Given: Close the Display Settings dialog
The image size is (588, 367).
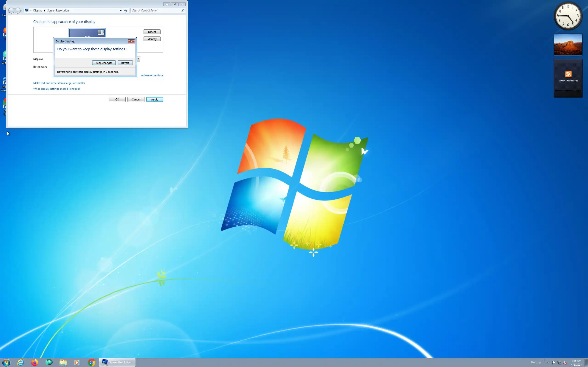Looking at the screenshot, I should pos(131,42).
